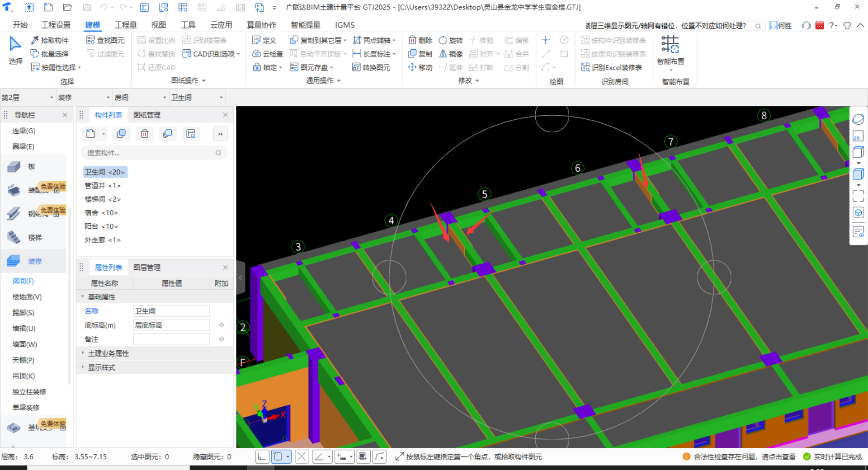Open the 开始 ribbon tab

[x=20, y=25]
